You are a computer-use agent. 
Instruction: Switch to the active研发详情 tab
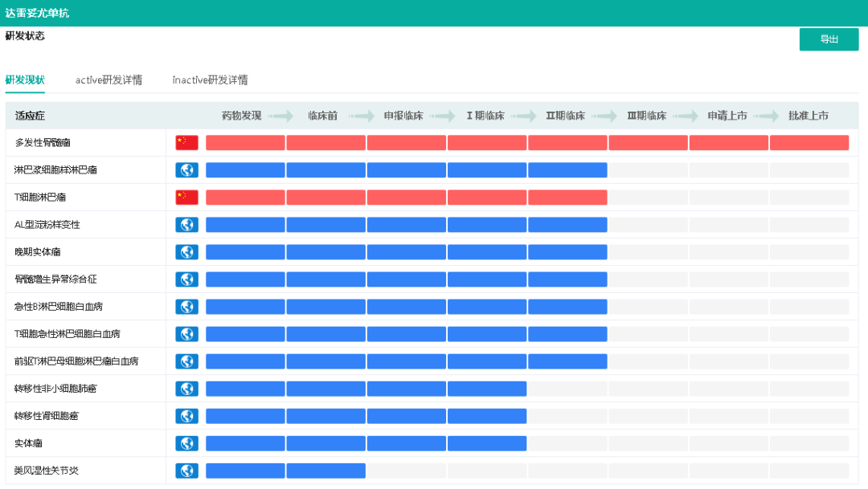[x=108, y=80]
